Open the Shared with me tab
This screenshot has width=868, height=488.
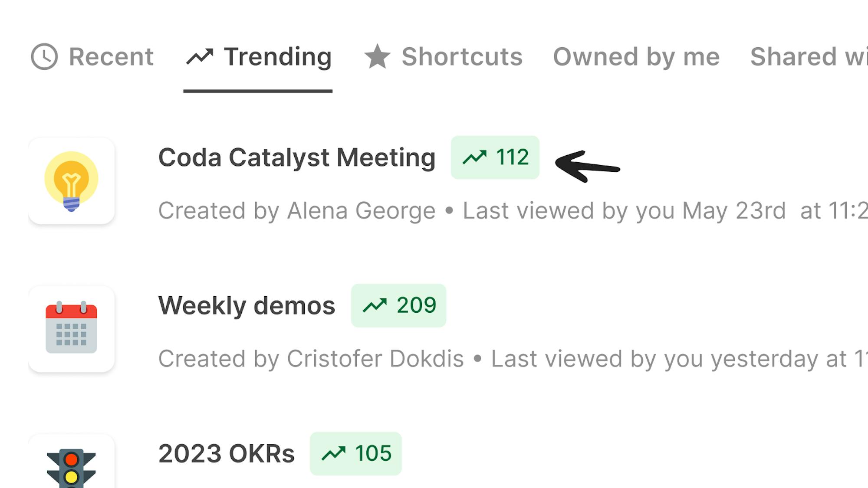808,56
